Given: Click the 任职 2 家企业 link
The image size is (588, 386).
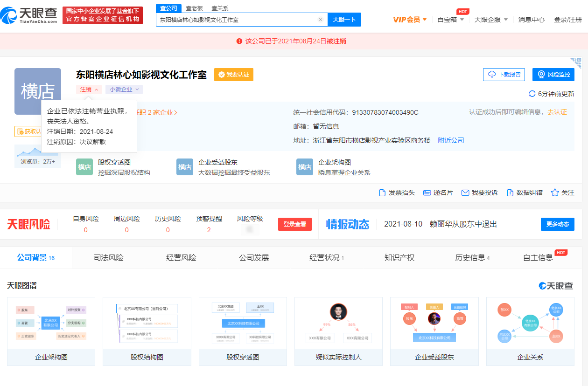Looking at the screenshot, I should (156, 112).
